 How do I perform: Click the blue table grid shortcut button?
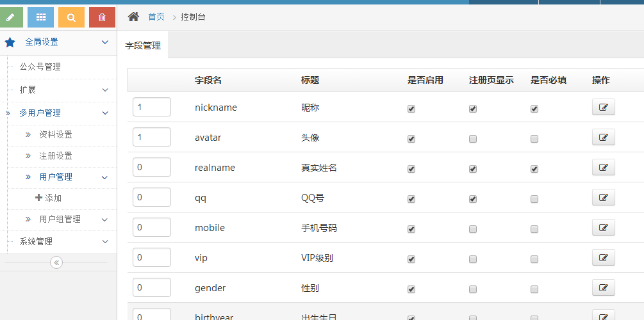coord(40,17)
